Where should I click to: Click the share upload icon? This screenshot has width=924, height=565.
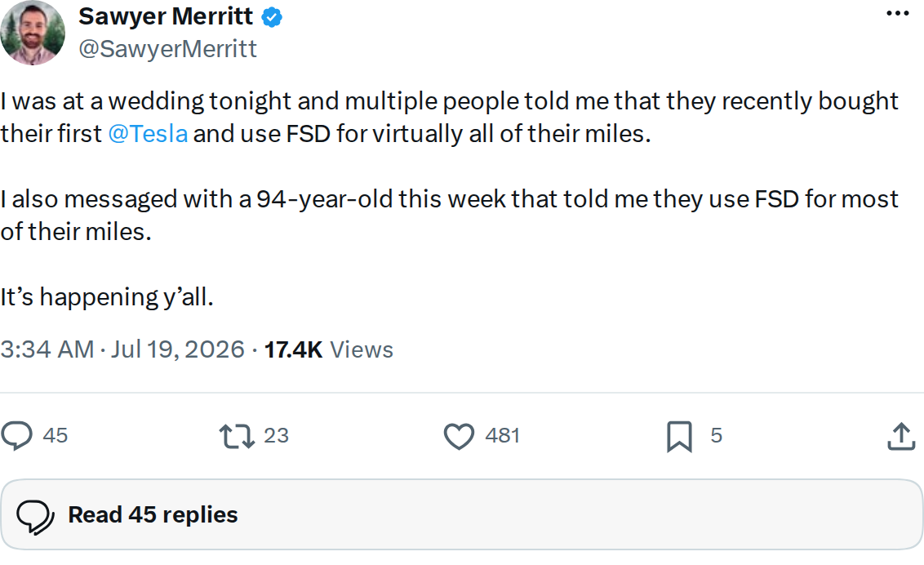point(901,437)
